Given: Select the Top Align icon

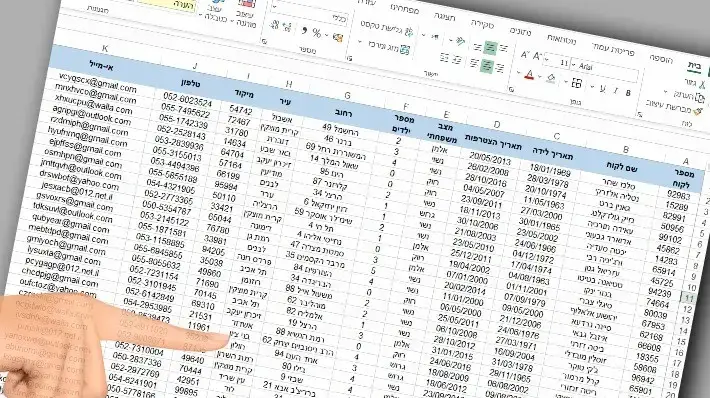Looking at the screenshot, I should (x=503, y=49).
